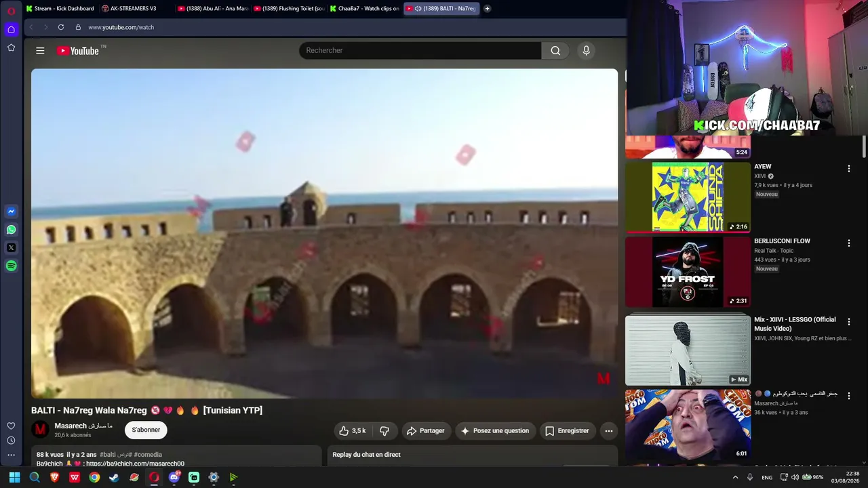Click the #comedia hashtag
The height and width of the screenshot is (488, 868).
[148, 455]
